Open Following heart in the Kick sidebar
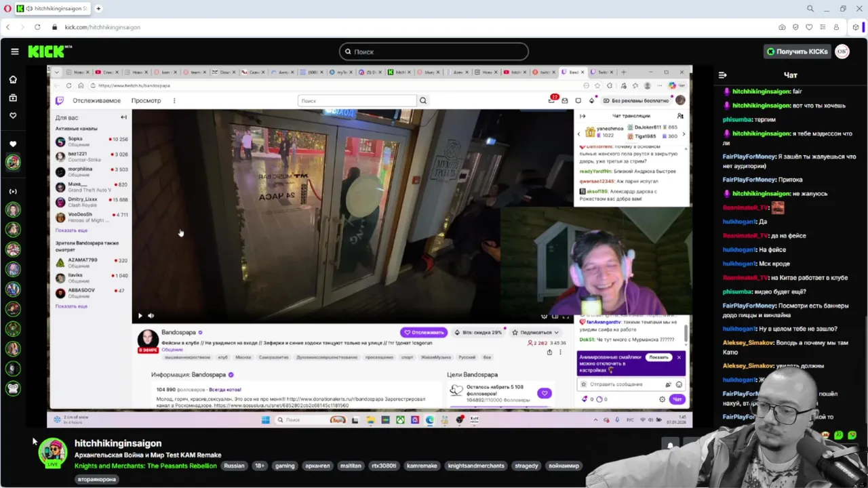 pyautogui.click(x=13, y=116)
